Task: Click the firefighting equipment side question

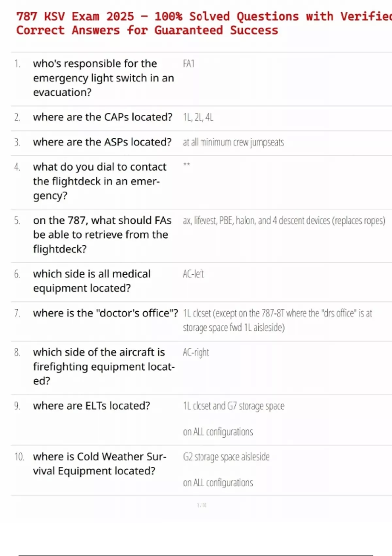Action: [x=103, y=366]
